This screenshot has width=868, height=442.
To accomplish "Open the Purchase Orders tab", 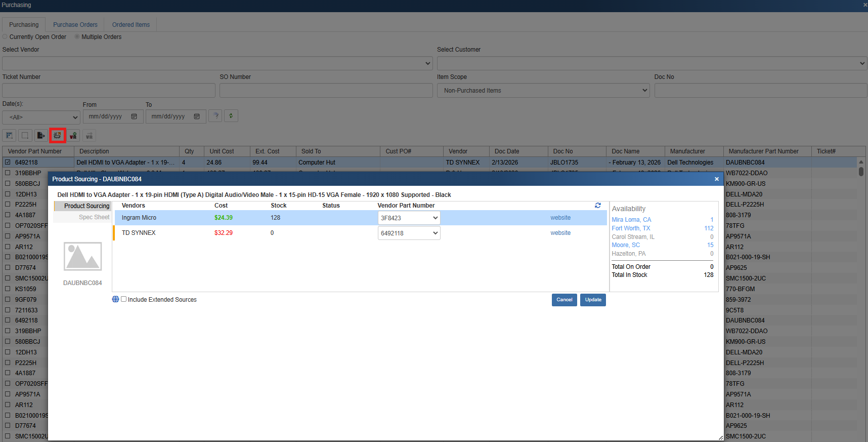I will click(x=75, y=25).
